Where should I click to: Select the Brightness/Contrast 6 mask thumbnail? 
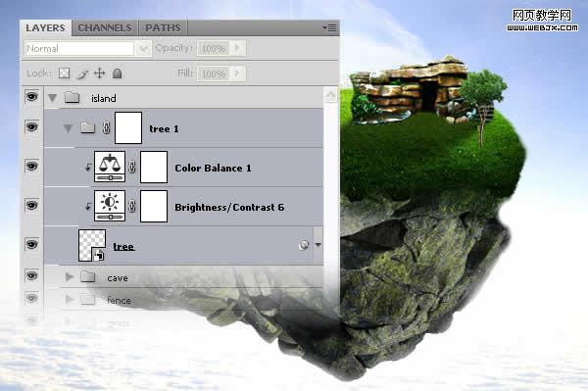coord(154,206)
